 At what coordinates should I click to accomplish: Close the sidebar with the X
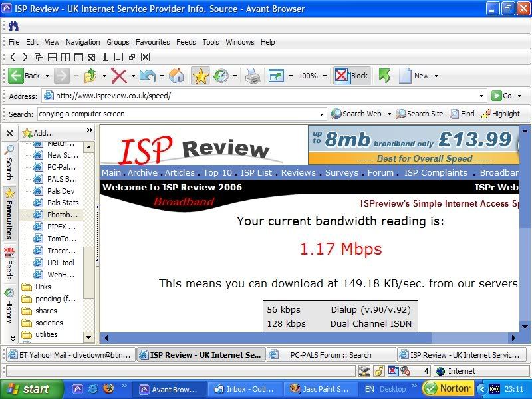click(9, 134)
